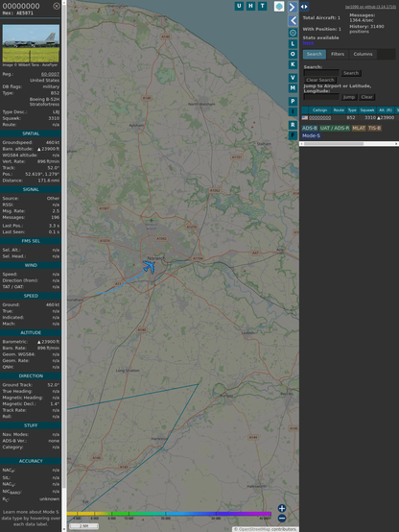
Task: Switch to the Filters tab
Action: point(338,54)
